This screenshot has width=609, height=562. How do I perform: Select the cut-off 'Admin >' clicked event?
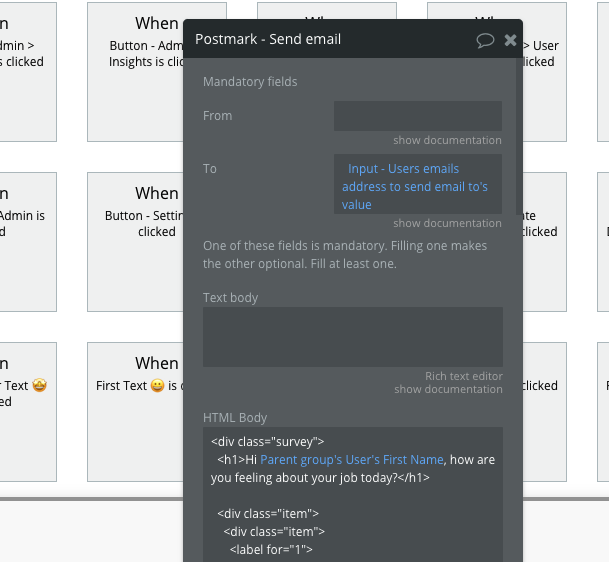(x=22, y=54)
